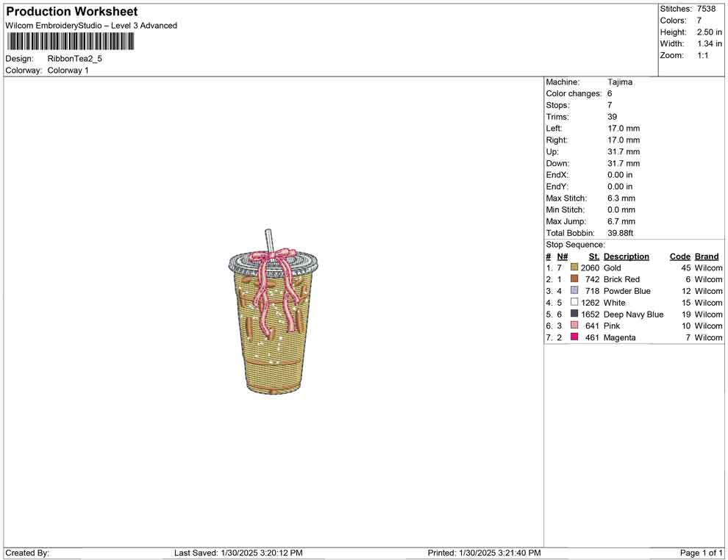This screenshot has height=560, width=728.
Task: Click the 'Description' column header
Action: click(x=627, y=256)
